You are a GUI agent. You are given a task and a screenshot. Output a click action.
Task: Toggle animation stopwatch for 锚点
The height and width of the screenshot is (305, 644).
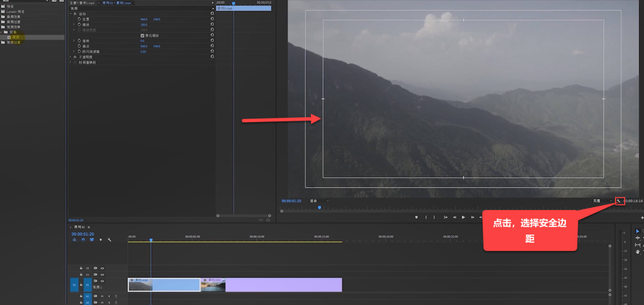(79, 46)
